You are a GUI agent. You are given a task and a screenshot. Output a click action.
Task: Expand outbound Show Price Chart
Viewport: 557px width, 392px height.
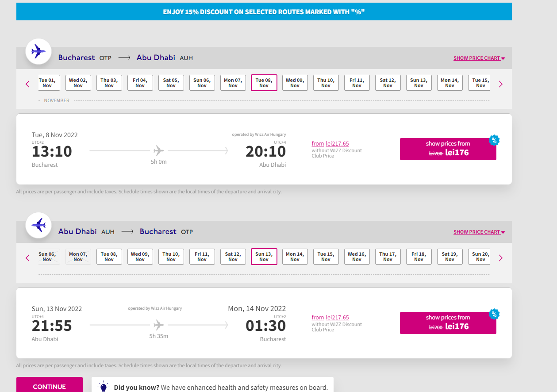tap(479, 58)
